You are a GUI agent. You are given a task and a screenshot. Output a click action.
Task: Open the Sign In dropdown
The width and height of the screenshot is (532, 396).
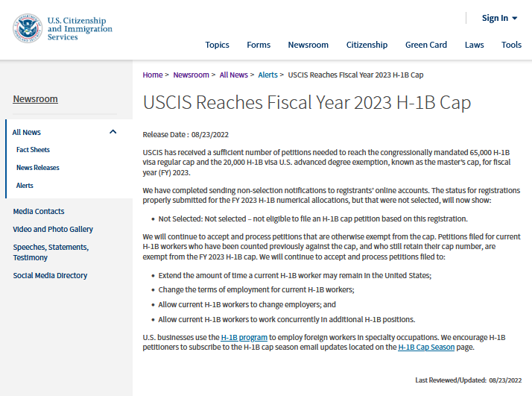(x=499, y=18)
